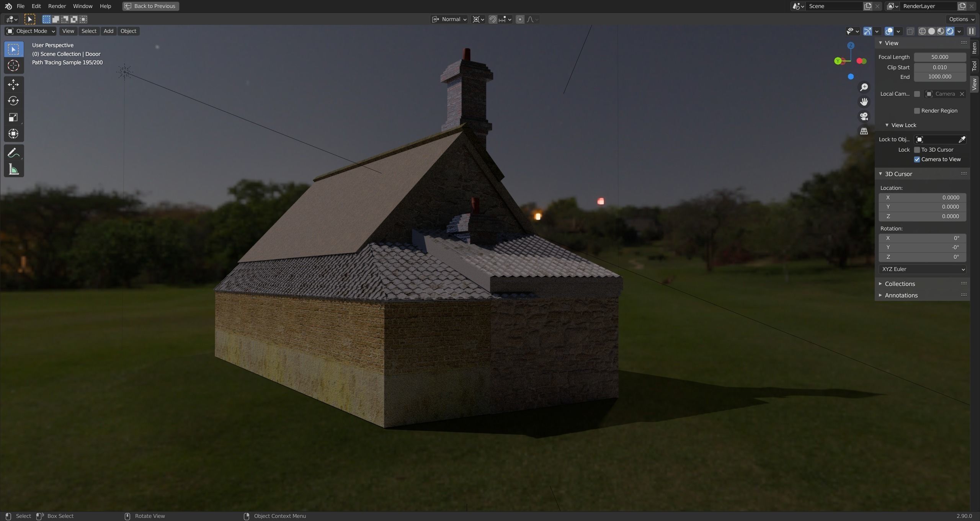Set selection mode to Intersect
980x521 pixels.
(x=83, y=19)
